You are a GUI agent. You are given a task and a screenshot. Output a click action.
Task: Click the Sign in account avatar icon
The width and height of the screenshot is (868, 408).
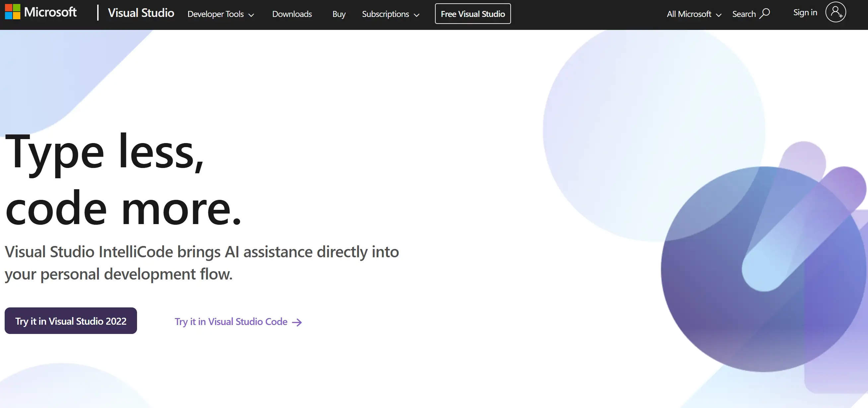point(835,12)
